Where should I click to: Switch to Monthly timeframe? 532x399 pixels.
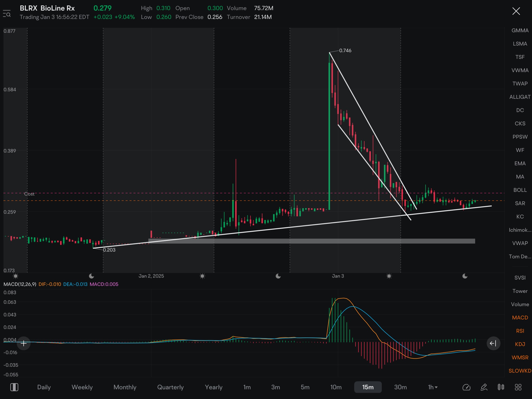125,387
